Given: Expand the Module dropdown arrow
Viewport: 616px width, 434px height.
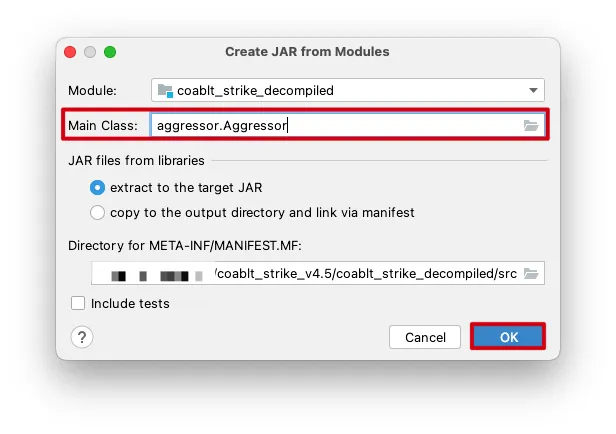Looking at the screenshot, I should [x=533, y=90].
